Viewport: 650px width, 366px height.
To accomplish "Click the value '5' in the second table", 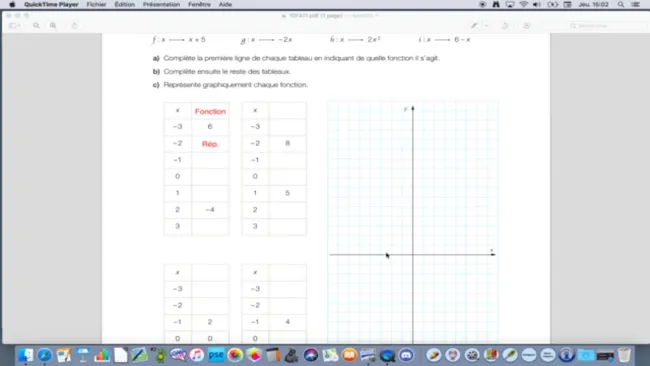I will click(287, 193).
